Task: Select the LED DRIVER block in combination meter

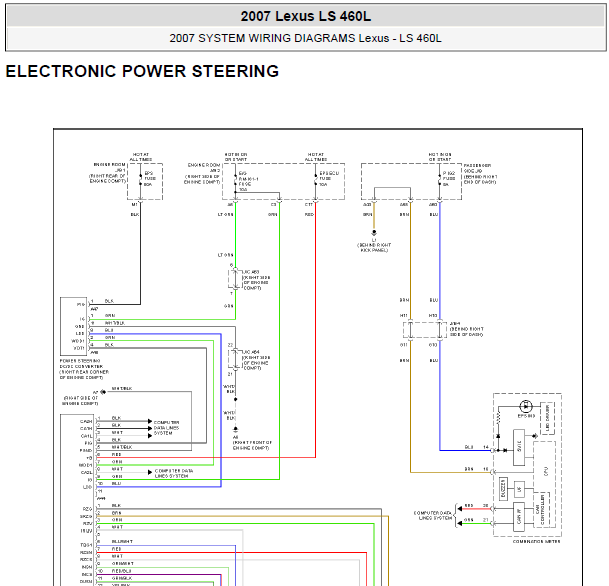Action: (x=547, y=418)
